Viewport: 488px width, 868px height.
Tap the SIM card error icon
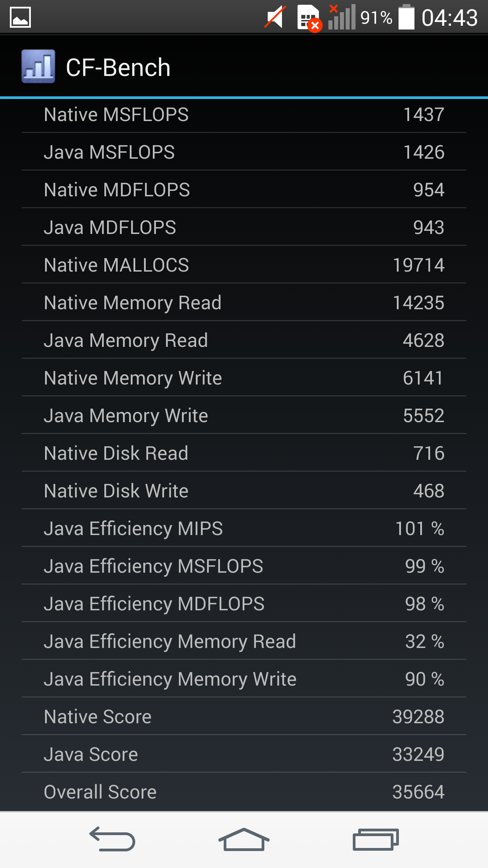click(x=309, y=18)
